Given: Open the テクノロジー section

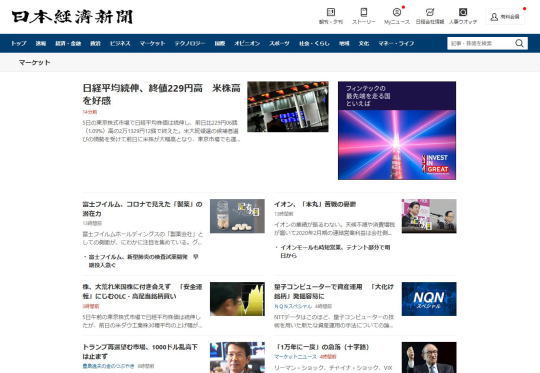Looking at the screenshot, I should coord(190,43).
